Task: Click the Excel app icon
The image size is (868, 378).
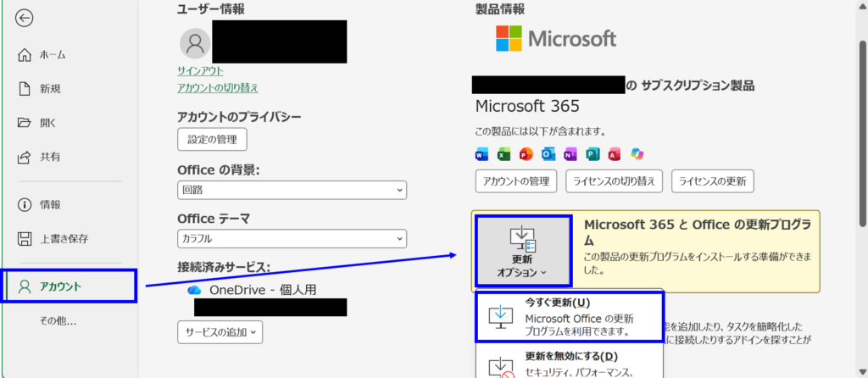Action: pyautogui.click(x=504, y=155)
